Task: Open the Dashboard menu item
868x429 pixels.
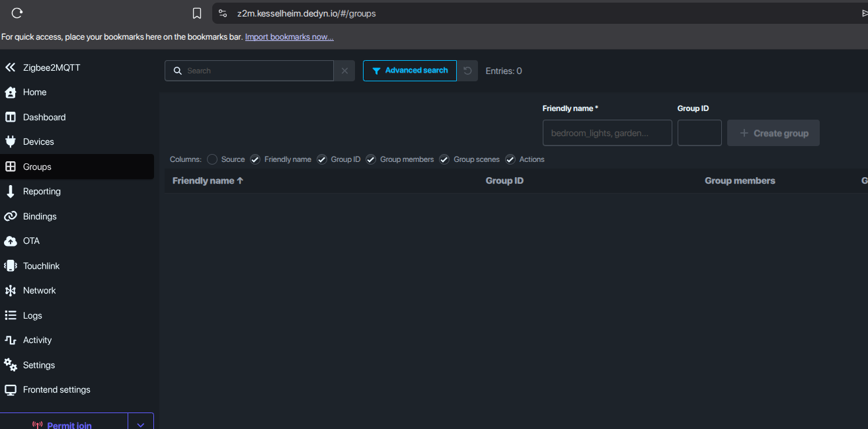Action: [77, 117]
